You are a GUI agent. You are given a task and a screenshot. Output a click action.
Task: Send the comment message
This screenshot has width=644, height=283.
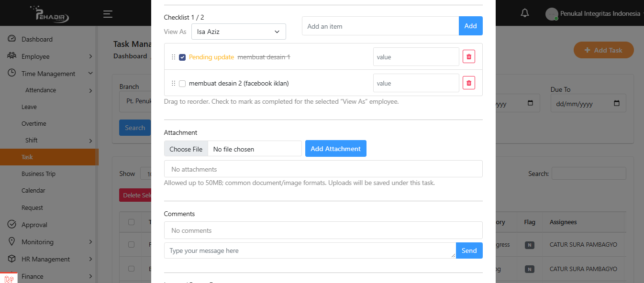coord(469,250)
